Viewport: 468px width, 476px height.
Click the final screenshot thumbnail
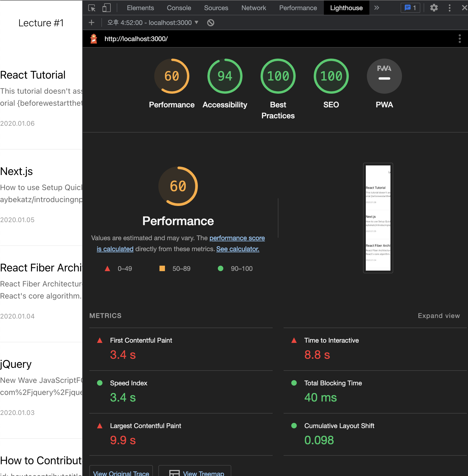pos(378,218)
